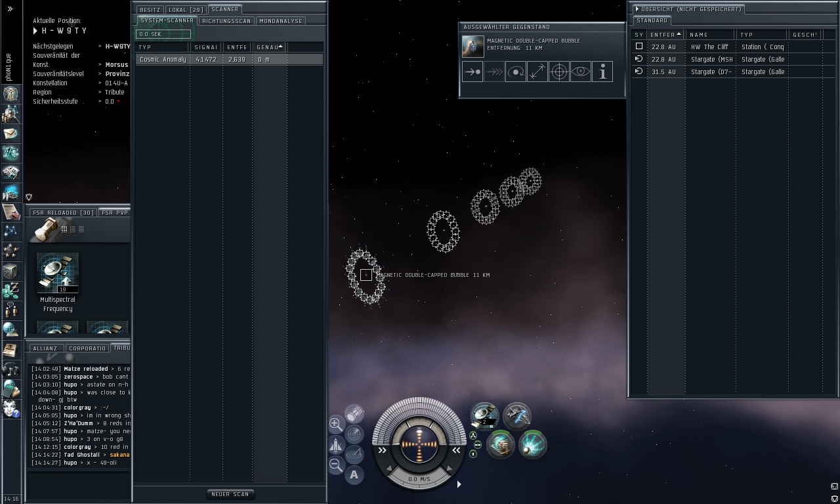Open the Richtungsscan tab
Viewport: 840px width, 504px height.
click(x=226, y=21)
